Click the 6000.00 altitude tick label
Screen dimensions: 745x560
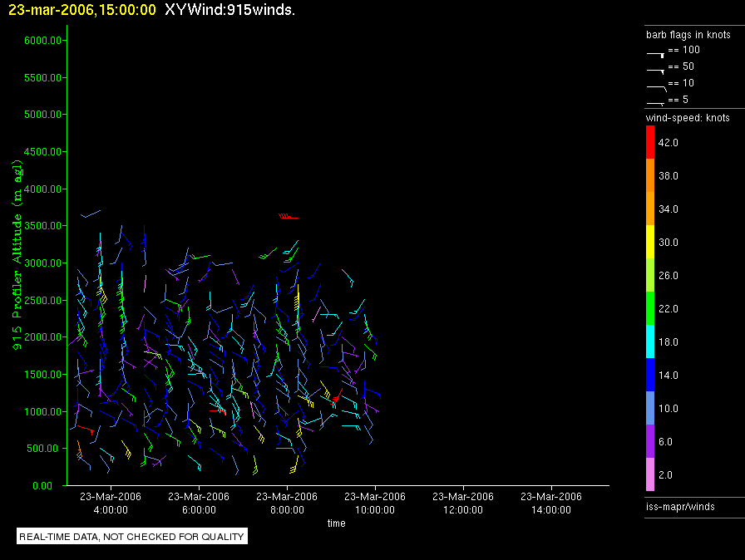click(43, 41)
